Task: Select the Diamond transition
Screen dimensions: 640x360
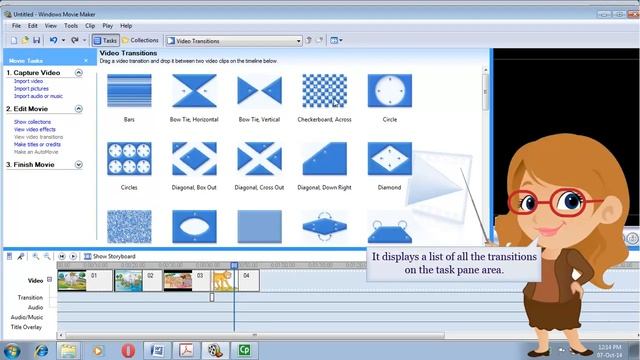Action: point(390,159)
